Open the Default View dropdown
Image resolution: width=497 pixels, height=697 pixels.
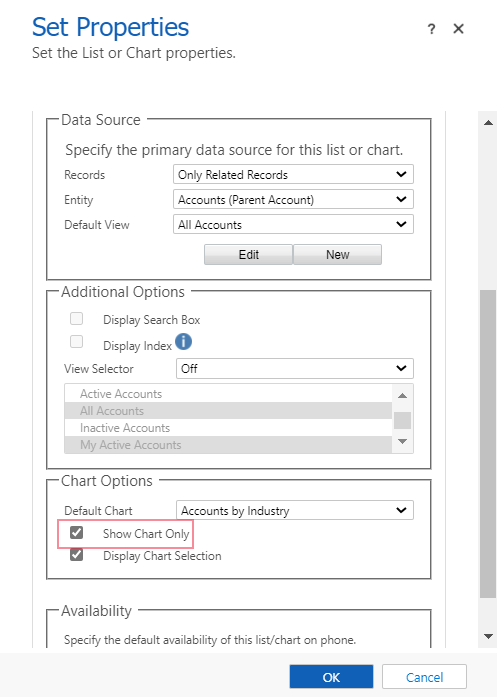(x=293, y=224)
